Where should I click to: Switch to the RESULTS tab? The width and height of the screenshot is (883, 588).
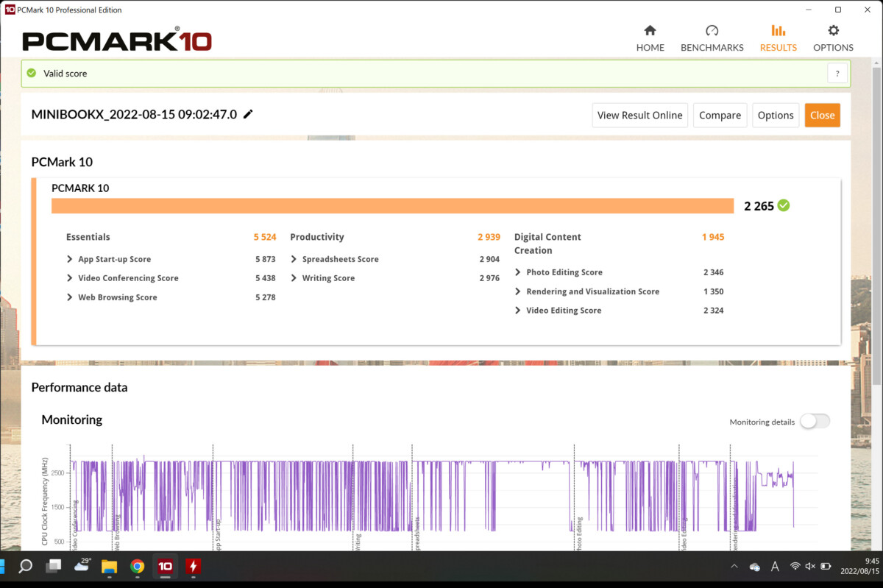click(x=778, y=38)
